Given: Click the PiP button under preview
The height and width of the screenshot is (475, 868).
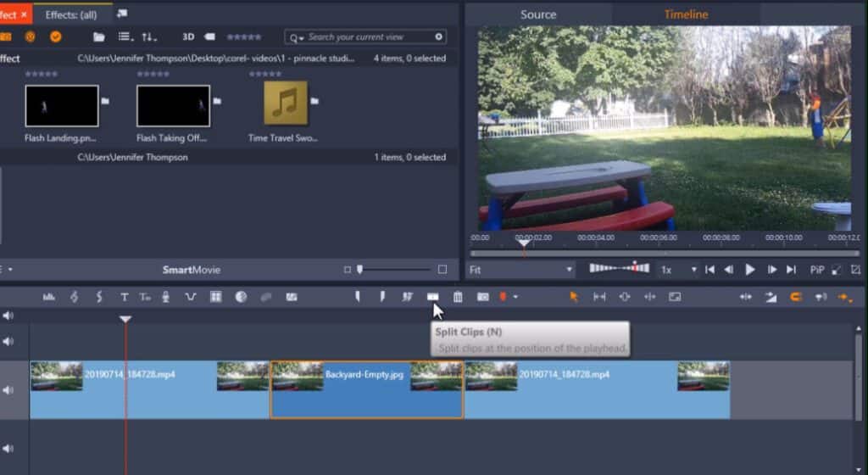Looking at the screenshot, I should click(x=817, y=270).
